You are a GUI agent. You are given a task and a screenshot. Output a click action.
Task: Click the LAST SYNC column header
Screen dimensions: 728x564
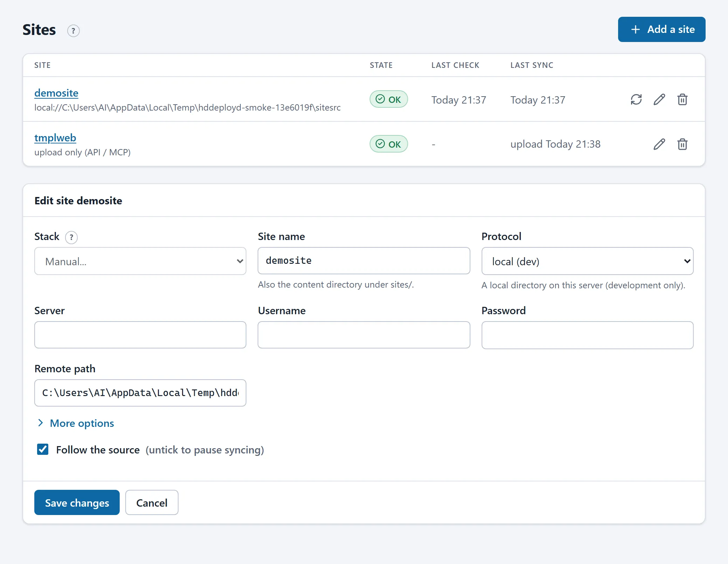[532, 65]
